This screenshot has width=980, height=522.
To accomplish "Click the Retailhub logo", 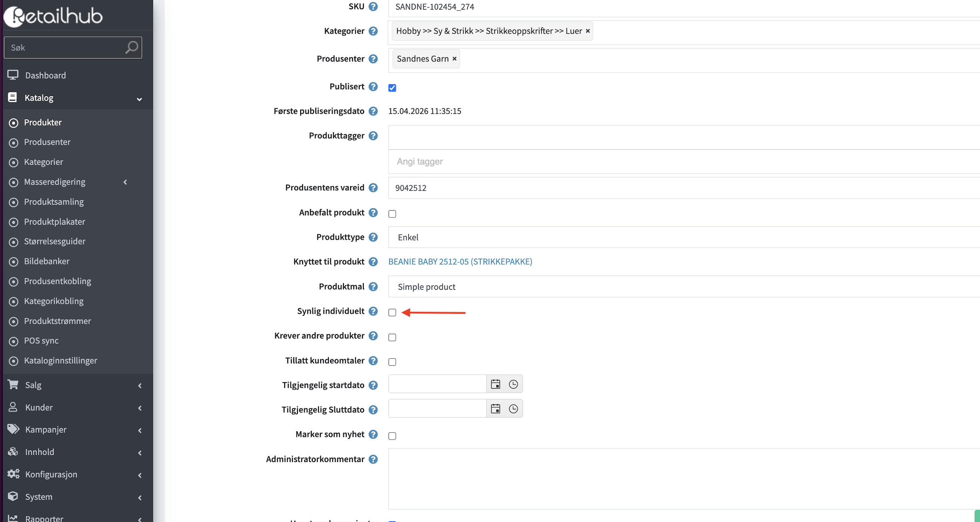I will pos(54,16).
